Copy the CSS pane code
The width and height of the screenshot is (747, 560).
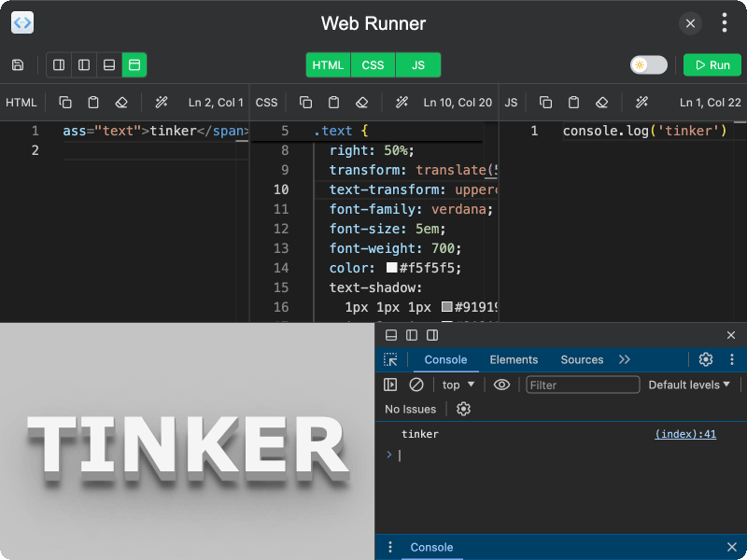(x=305, y=103)
